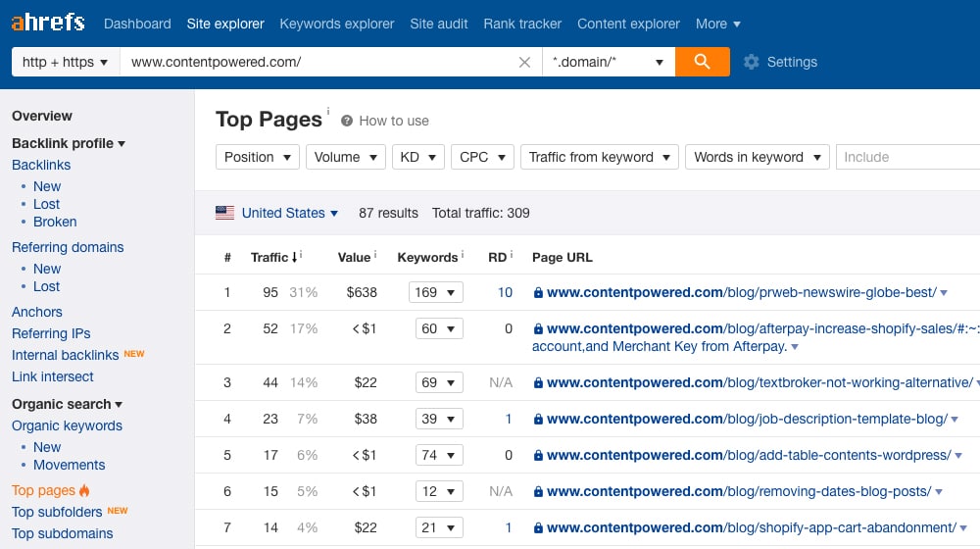Click the ahrefs logo
Image resolution: width=980 pixels, height=549 pixels.
(x=47, y=23)
